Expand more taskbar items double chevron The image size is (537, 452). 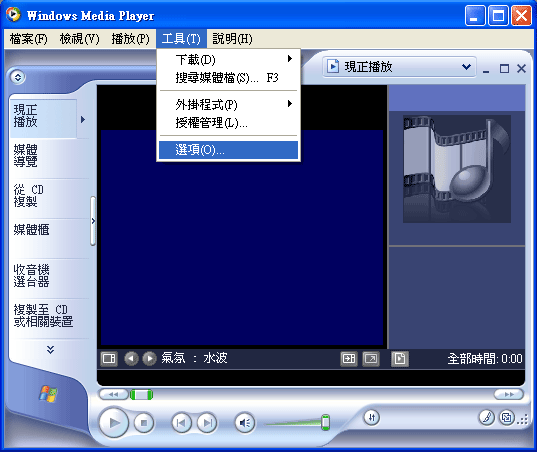(x=50, y=349)
